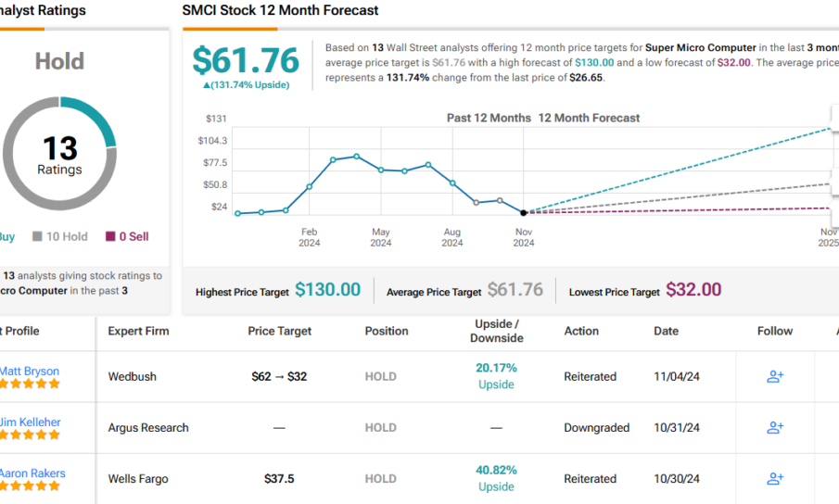The image size is (839, 504).
Task: Click the Hold consensus rating heading
Action: pos(59,61)
